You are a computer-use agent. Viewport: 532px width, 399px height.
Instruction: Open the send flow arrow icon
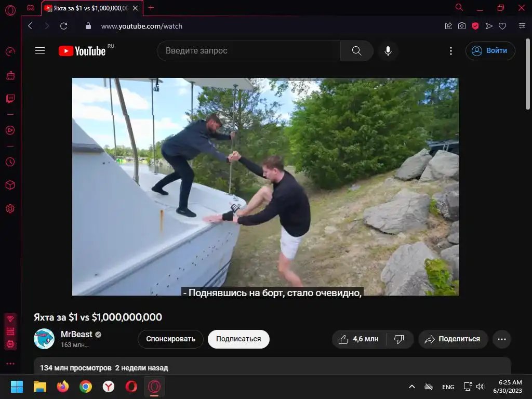pos(489,26)
